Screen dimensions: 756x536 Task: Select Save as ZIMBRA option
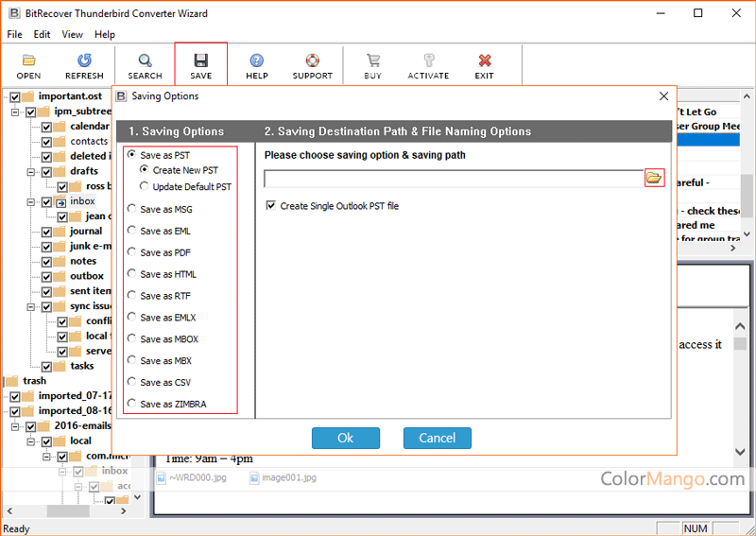pos(131,404)
